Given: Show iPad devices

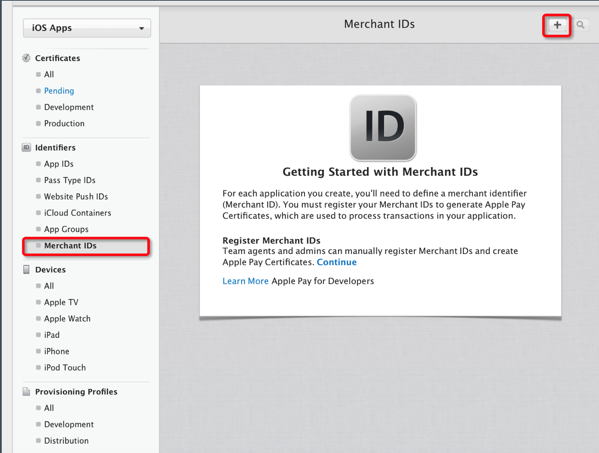Looking at the screenshot, I should click(52, 335).
